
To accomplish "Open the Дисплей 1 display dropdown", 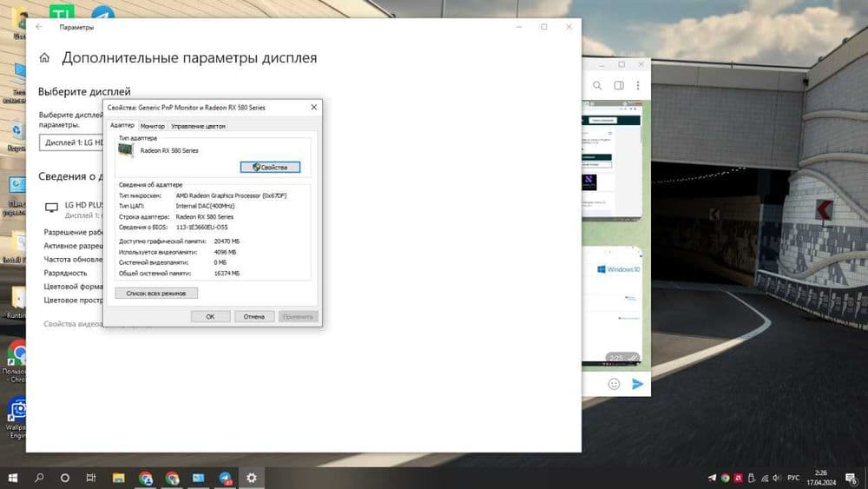I will coord(71,143).
